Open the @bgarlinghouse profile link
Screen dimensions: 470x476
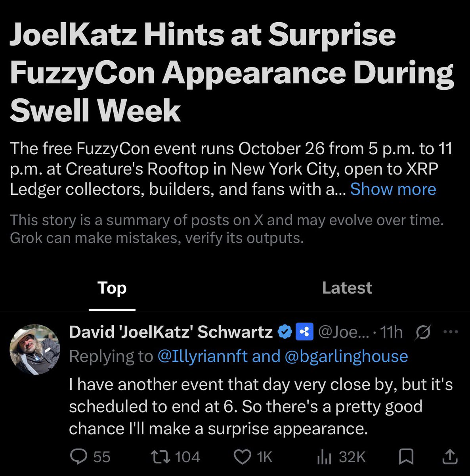346,356
